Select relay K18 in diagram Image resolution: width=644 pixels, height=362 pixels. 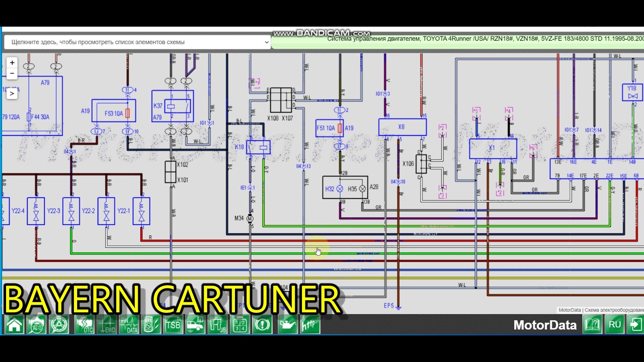click(x=258, y=147)
